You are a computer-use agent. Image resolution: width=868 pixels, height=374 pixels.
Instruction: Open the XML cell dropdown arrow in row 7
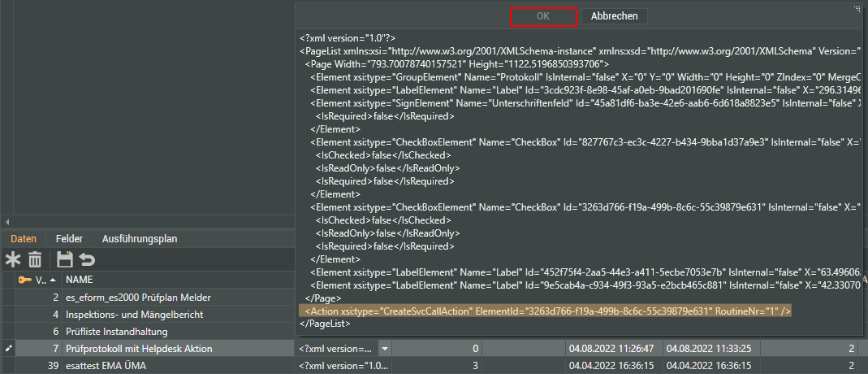coord(386,349)
